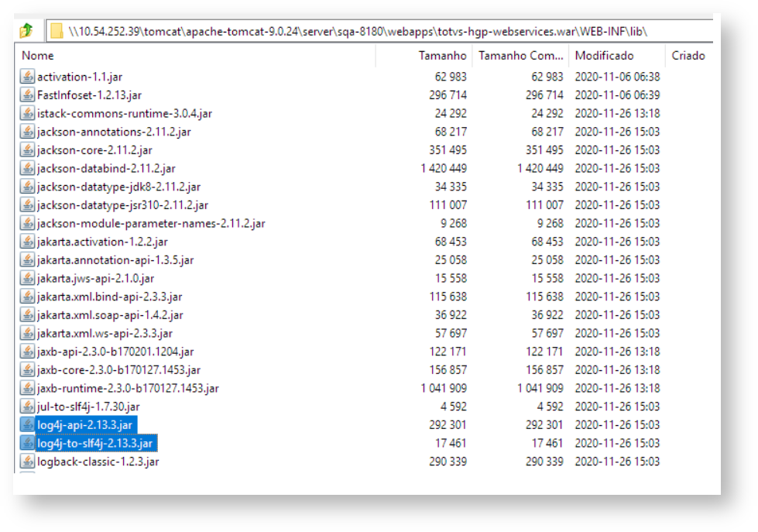This screenshot has height=532, width=758.
Task: Select file jackson-core-2.11.2.jar
Action: (94, 150)
